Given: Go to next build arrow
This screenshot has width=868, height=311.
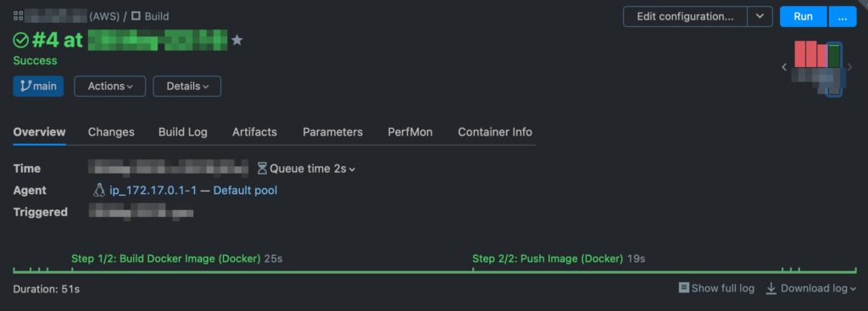Looking at the screenshot, I should (850, 67).
